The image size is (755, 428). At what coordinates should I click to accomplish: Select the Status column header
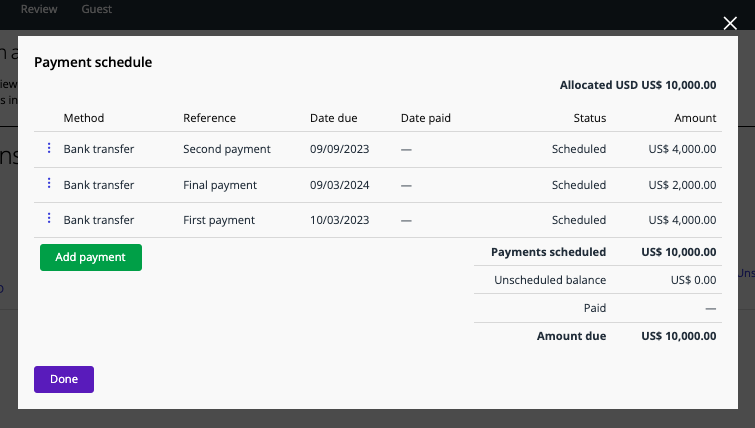click(590, 118)
